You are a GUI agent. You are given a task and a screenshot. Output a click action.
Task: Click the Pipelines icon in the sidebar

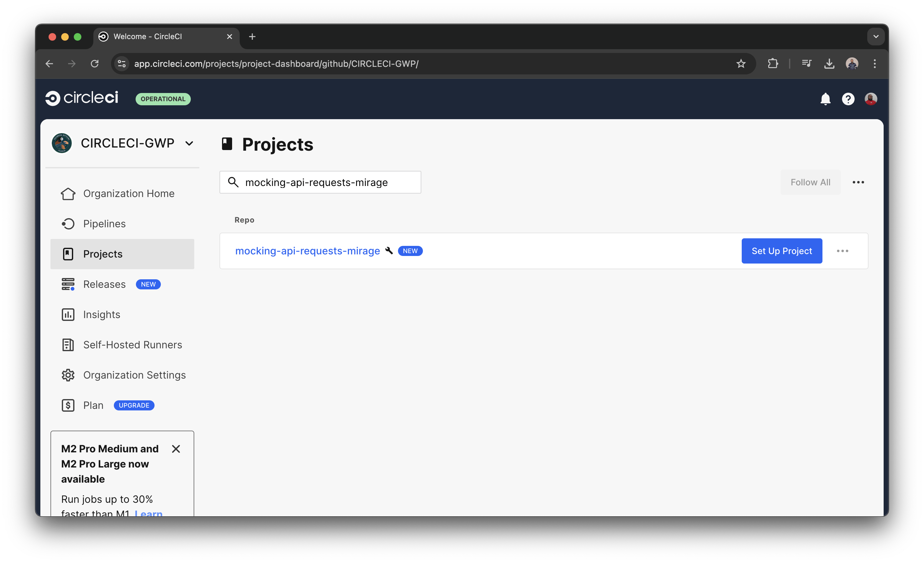68,223
